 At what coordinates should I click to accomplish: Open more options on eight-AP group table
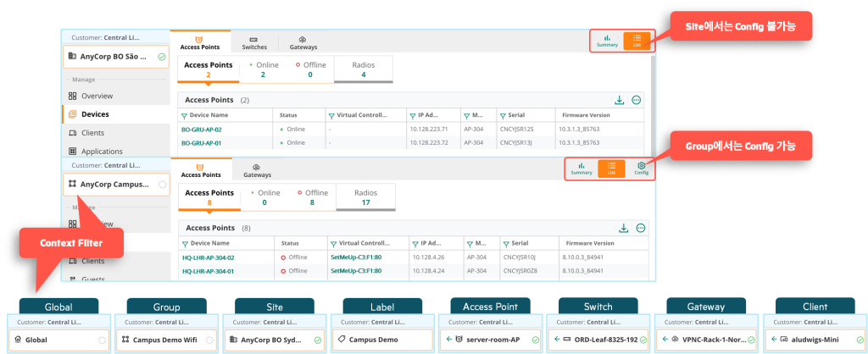[x=641, y=228]
